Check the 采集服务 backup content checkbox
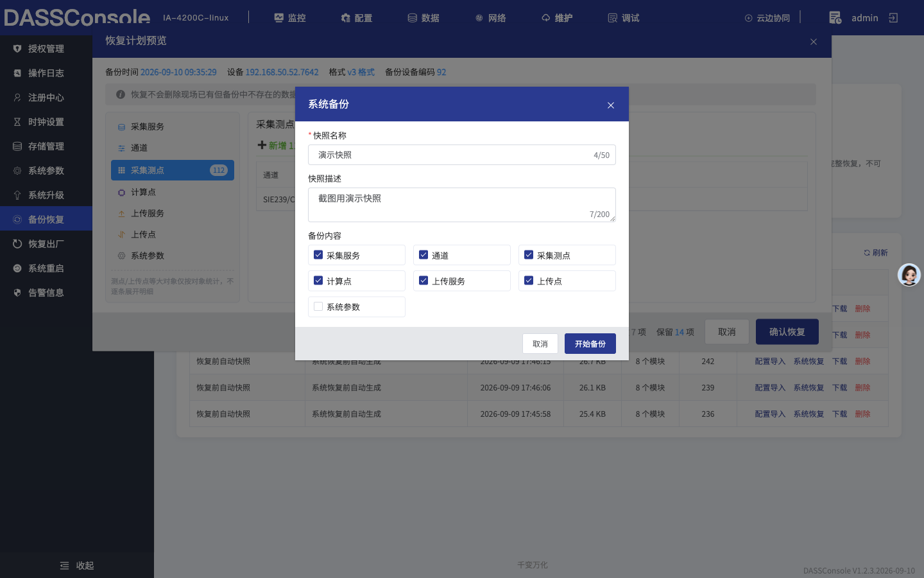This screenshot has width=924, height=578. click(318, 255)
